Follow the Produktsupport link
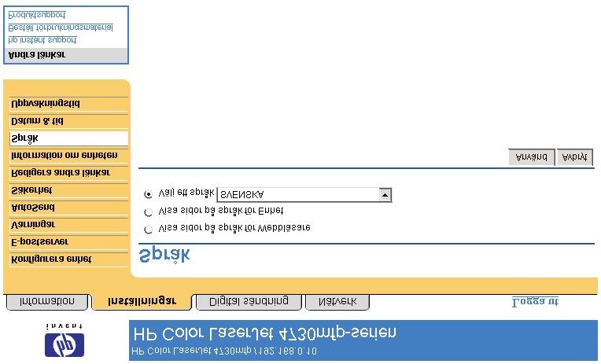Screen dimensions: 601x364 pyautogui.click(x=37, y=15)
